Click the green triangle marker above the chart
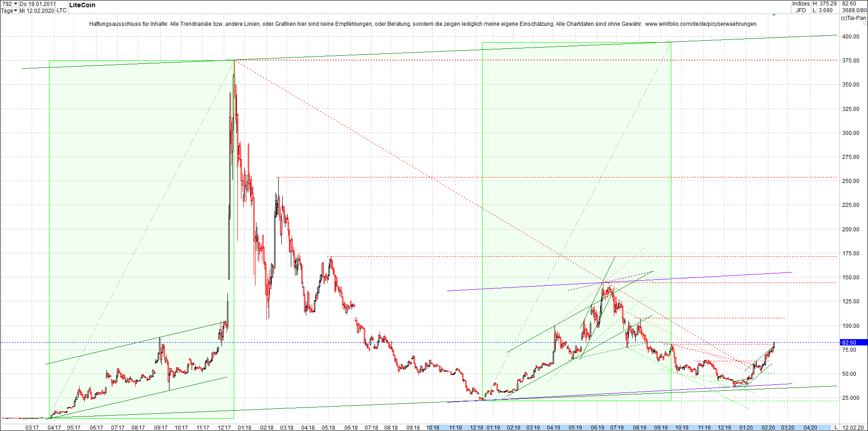Image resolution: width=868 pixels, height=431 pixels. [x=774, y=15]
